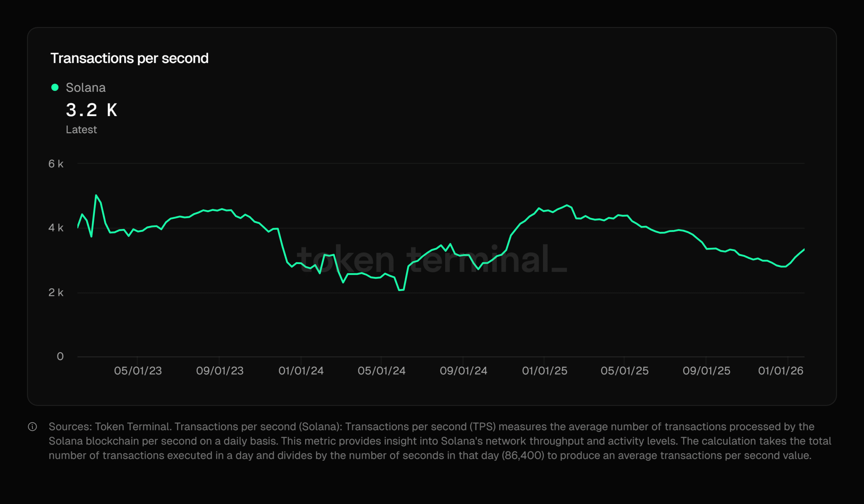The image size is (864, 504).
Task: Click the 3.2 K latest value
Action: (91, 110)
